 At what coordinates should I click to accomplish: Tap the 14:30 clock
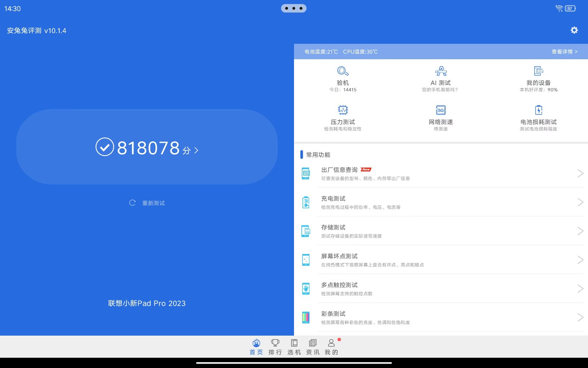pos(12,8)
